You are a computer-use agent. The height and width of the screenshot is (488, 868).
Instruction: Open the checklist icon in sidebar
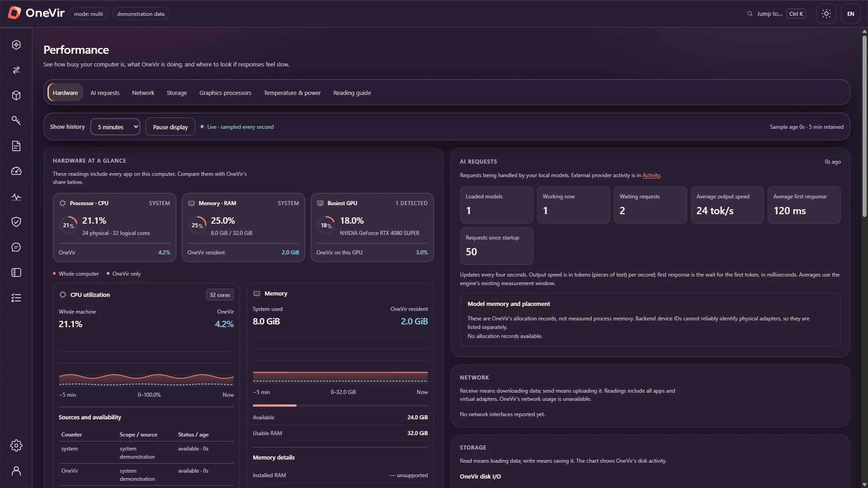pyautogui.click(x=16, y=298)
